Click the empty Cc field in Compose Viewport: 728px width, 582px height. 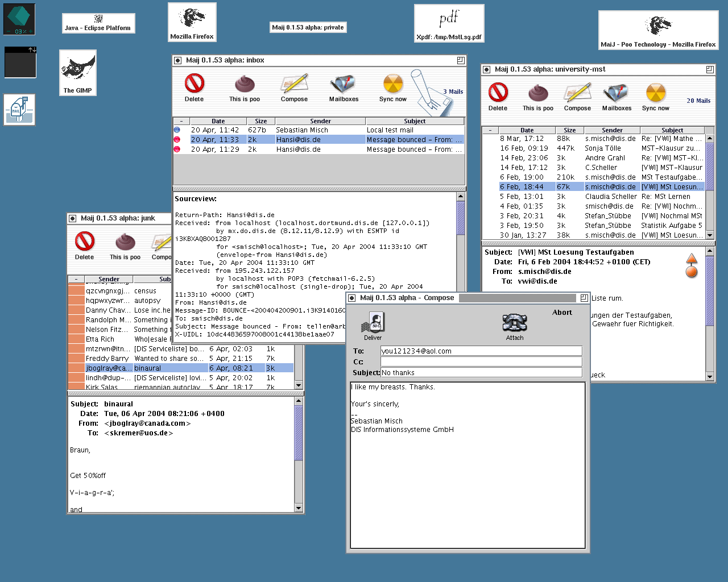tap(481, 362)
